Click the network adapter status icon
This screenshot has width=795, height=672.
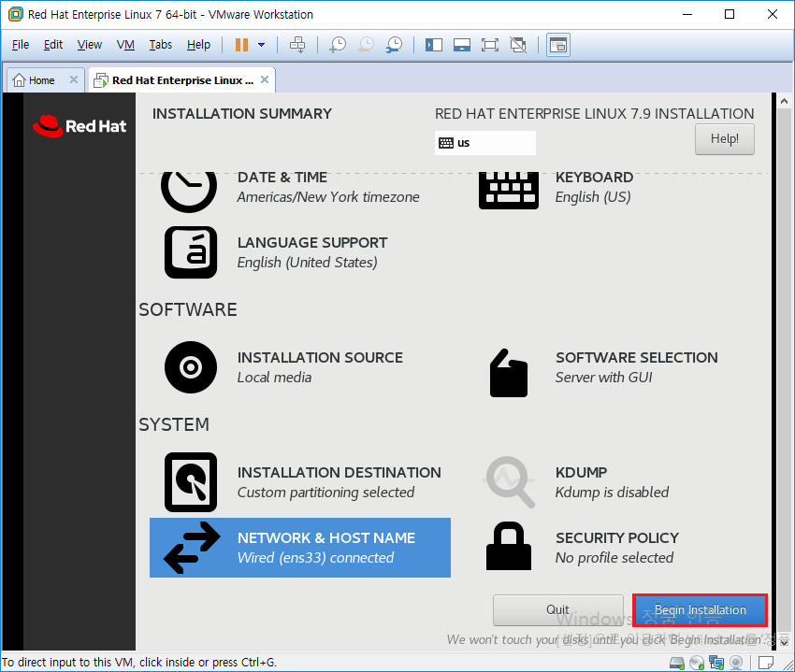point(716,663)
